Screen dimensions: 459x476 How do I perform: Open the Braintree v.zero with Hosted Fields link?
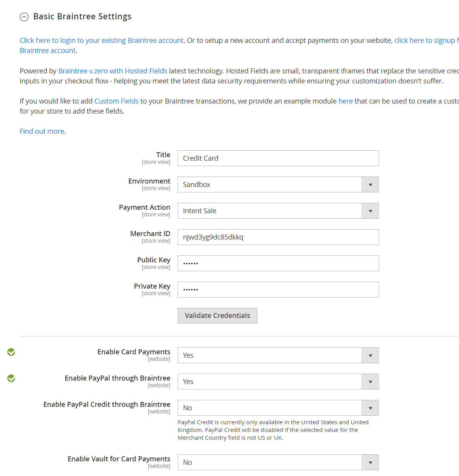coord(113,71)
